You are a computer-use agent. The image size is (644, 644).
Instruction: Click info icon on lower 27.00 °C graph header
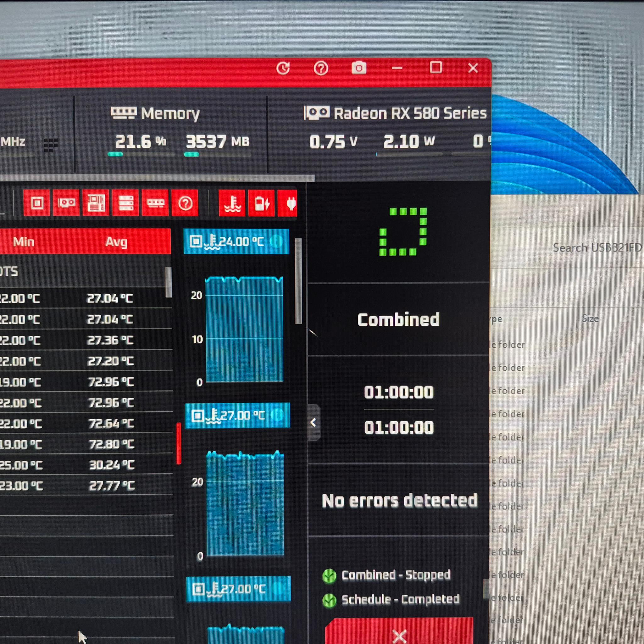click(278, 589)
